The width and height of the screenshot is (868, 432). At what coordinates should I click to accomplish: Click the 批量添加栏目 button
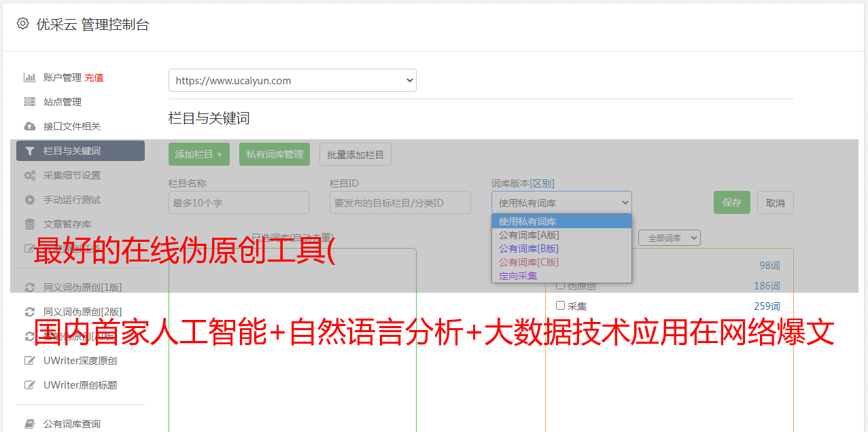point(355,154)
